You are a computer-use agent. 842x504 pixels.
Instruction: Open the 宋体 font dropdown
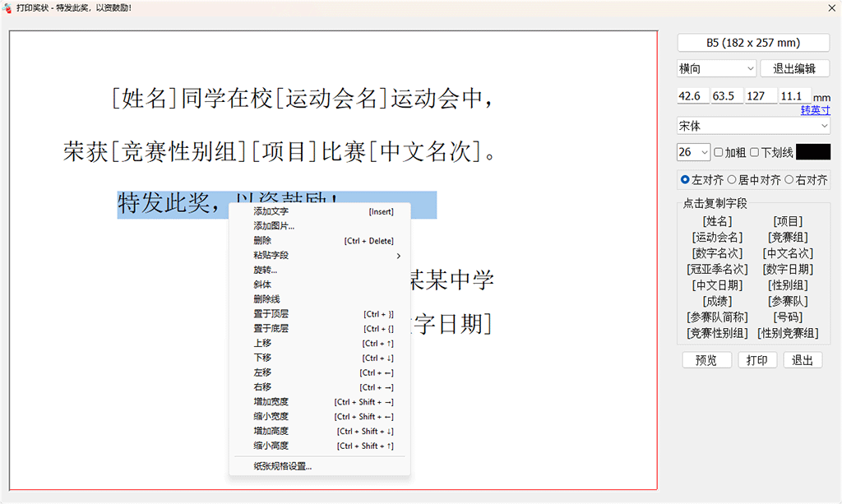click(753, 126)
